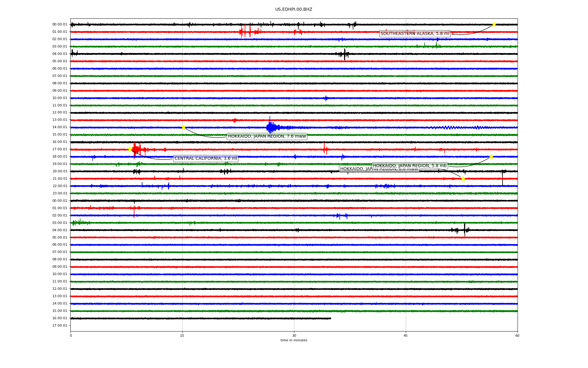Click the first 17:00:01 trace row label
The height and width of the screenshot is (368, 588).
[x=60, y=149]
